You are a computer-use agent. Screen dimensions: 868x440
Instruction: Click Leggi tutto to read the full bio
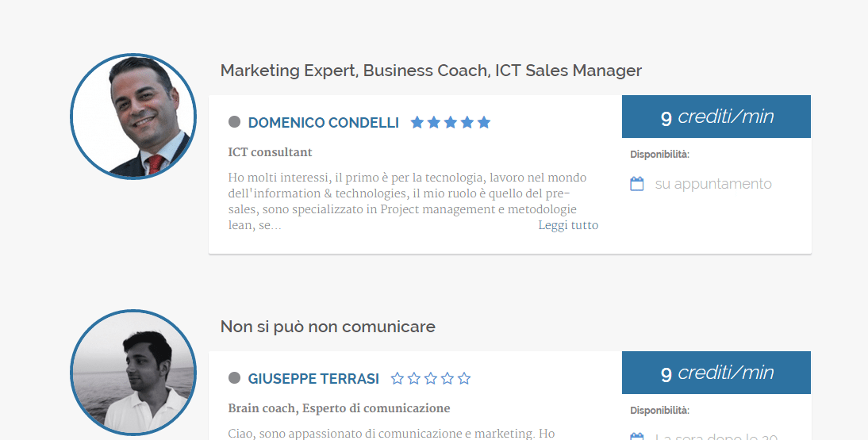point(568,225)
